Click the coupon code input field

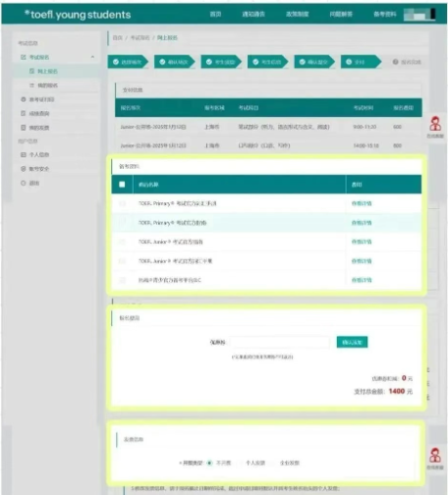click(x=280, y=342)
